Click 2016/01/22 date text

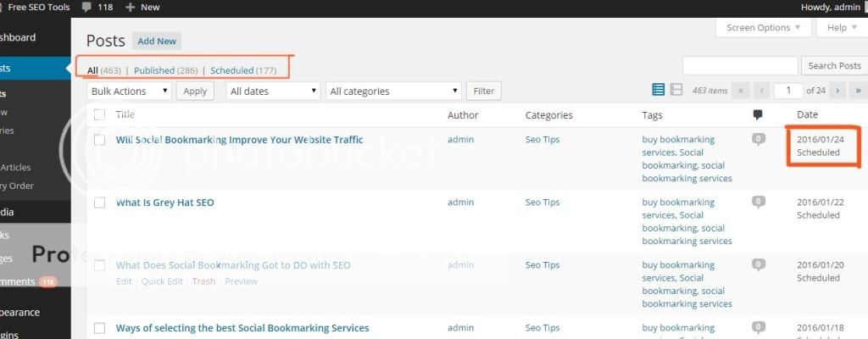[821, 203]
